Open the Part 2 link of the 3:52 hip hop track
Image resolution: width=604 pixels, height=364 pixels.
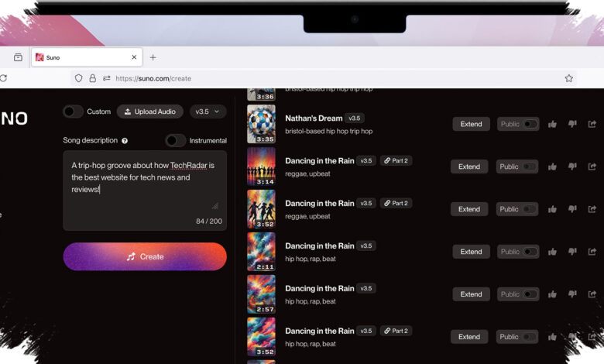pos(396,331)
